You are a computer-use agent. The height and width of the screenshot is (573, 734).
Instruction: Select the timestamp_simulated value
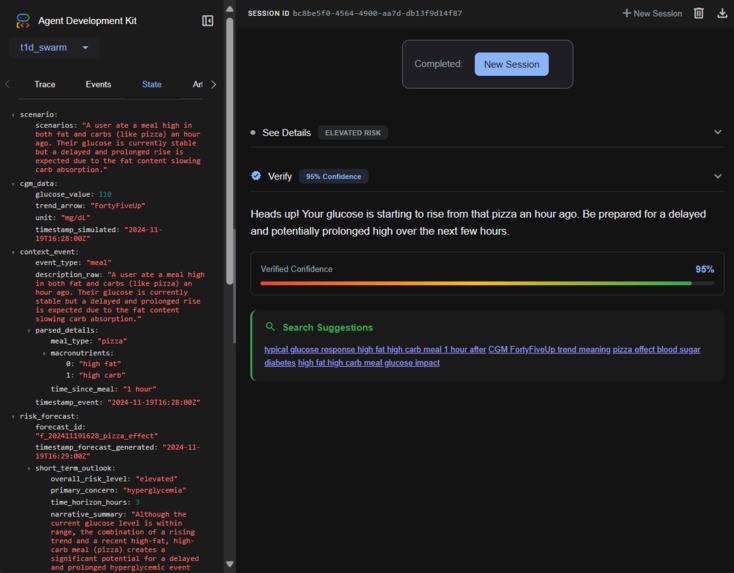[99, 234]
